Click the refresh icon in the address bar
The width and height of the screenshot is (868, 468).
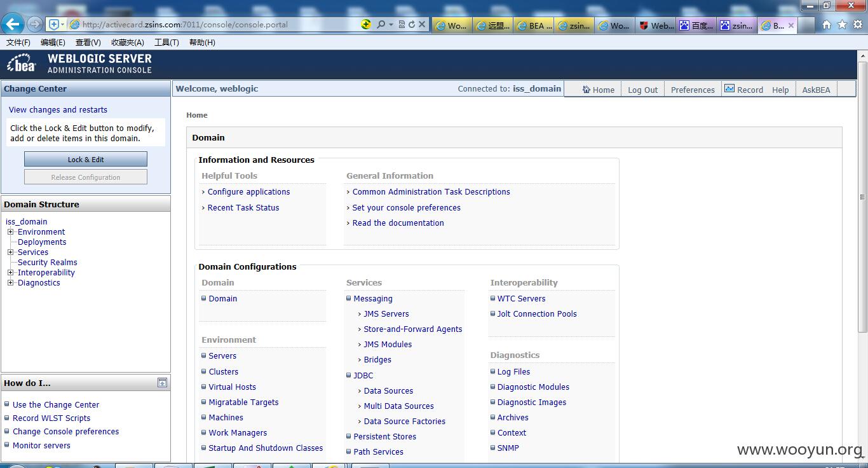point(412,24)
